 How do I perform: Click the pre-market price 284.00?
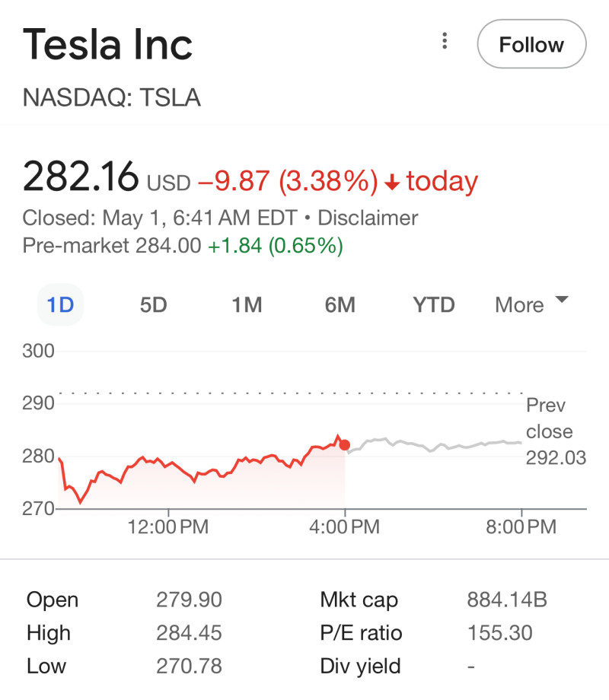[x=168, y=246]
